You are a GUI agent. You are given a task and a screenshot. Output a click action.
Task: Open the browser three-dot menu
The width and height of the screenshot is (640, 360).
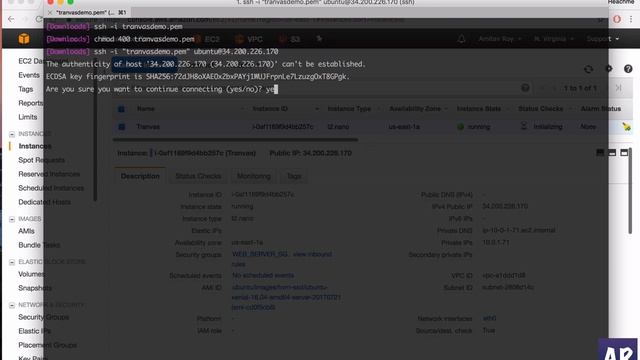point(631,19)
